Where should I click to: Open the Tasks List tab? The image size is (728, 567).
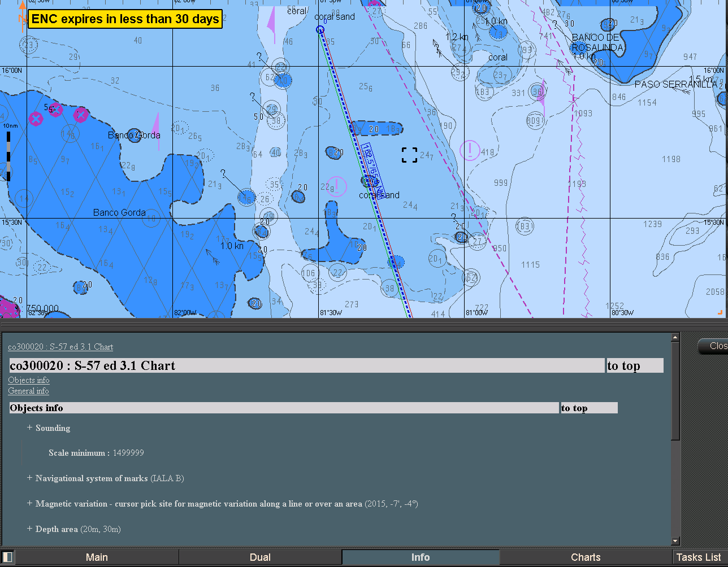(x=699, y=557)
